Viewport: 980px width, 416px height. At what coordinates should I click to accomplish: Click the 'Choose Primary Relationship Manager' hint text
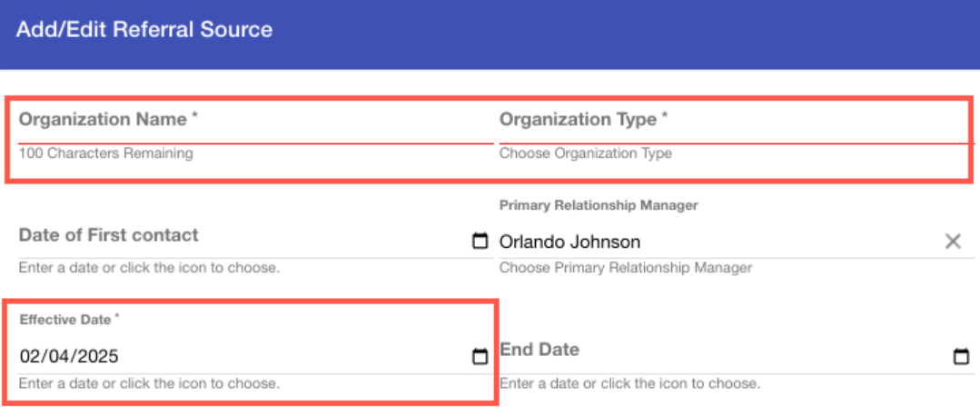point(626,268)
